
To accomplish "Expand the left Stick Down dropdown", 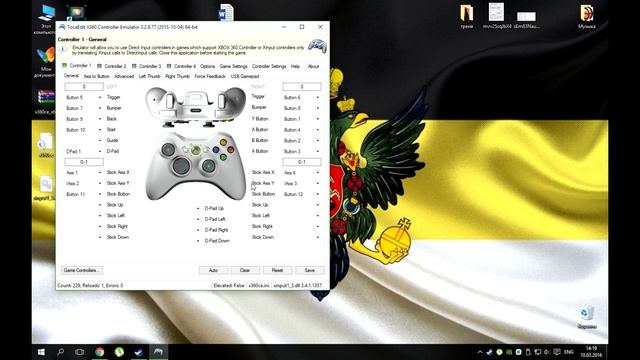I will (x=100, y=237).
